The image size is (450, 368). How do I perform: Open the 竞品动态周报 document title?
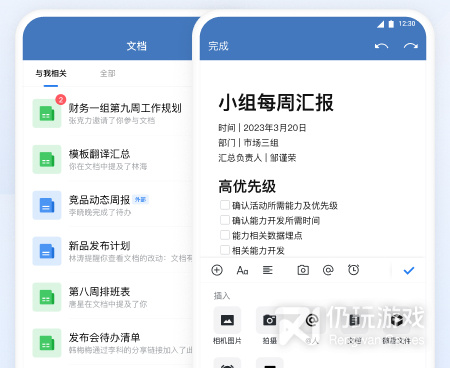tap(99, 200)
